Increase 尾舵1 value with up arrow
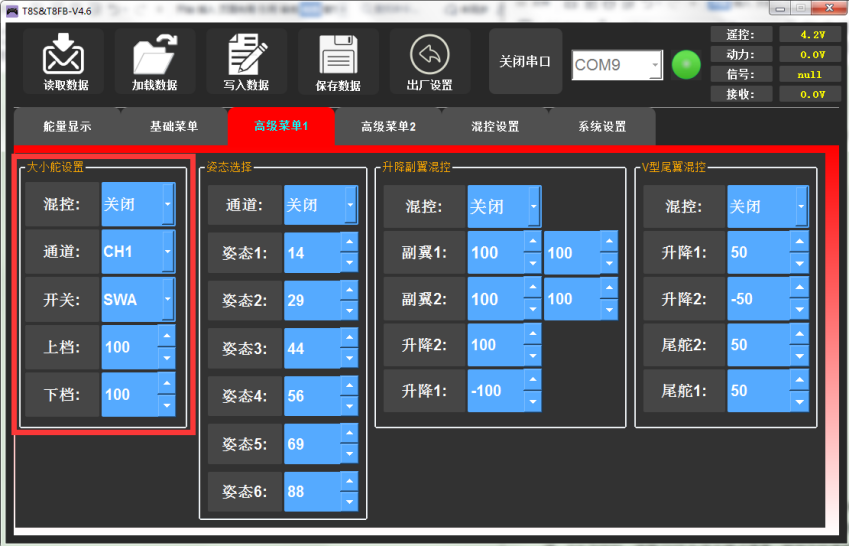The image size is (849, 546). (x=798, y=381)
